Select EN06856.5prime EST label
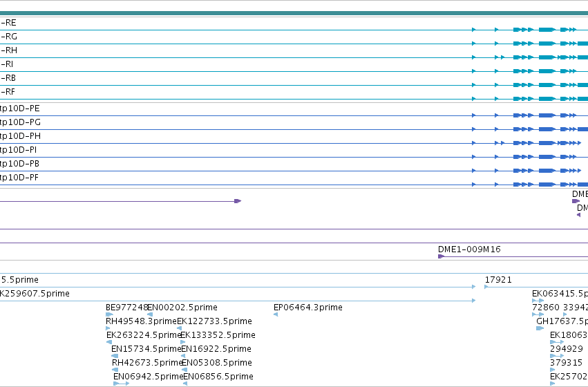This screenshot has width=588, height=387. (218, 377)
